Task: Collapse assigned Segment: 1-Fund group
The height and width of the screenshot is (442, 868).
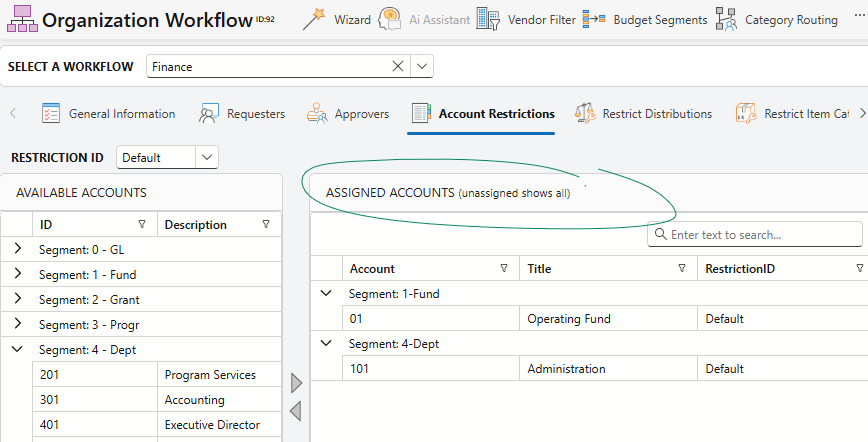Action: point(327,293)
